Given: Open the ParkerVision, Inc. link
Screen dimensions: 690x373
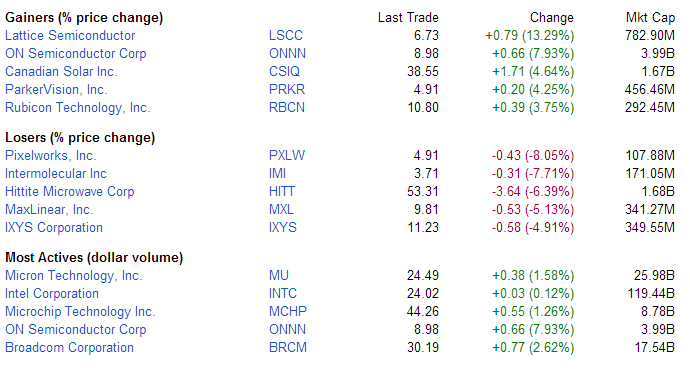Looking at the screenshot, I should click(56, 89).
